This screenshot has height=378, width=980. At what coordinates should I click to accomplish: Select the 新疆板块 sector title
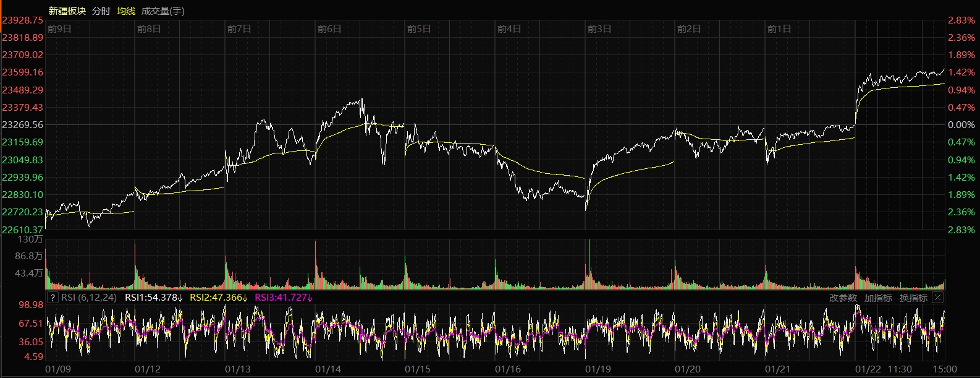pyautogui.click(x=67, y=11)
